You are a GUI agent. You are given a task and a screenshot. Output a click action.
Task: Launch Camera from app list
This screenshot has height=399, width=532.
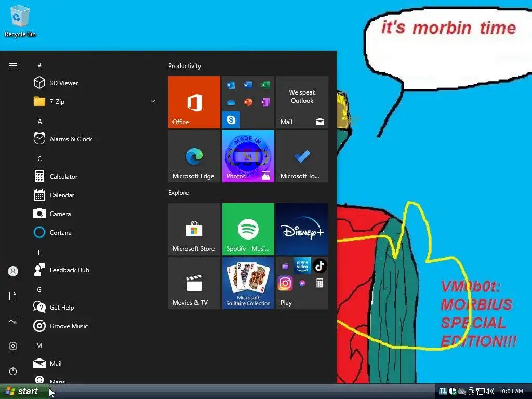[95, 214]
